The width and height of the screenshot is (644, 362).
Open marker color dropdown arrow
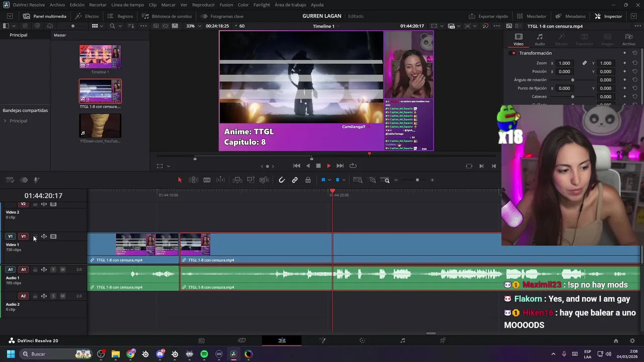coord(344,180)
